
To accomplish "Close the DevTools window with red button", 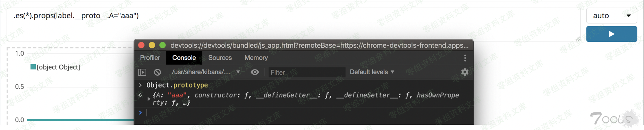I will [x=141, y=45].
